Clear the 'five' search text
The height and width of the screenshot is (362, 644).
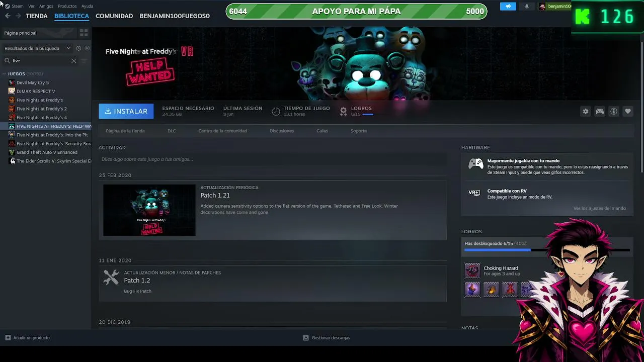(x=73, y=61)
